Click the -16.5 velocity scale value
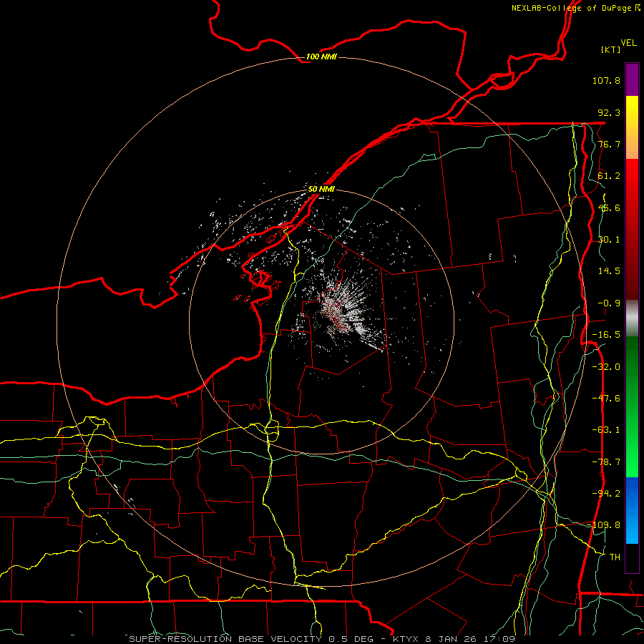This screenshot has height=644, width=644. point(606,335)
